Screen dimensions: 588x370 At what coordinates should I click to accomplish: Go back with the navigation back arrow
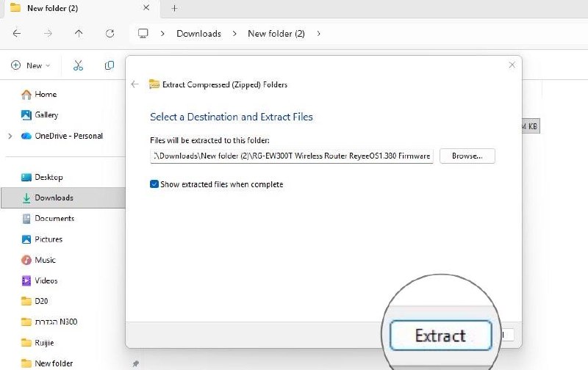pos(17,33)
